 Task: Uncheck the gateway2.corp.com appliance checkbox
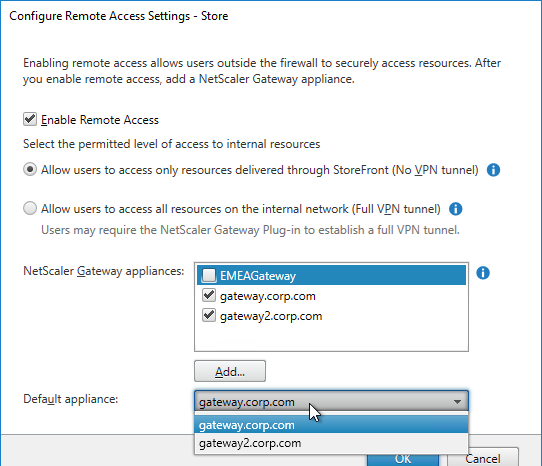pyautogui.click(x=209, y=316)
